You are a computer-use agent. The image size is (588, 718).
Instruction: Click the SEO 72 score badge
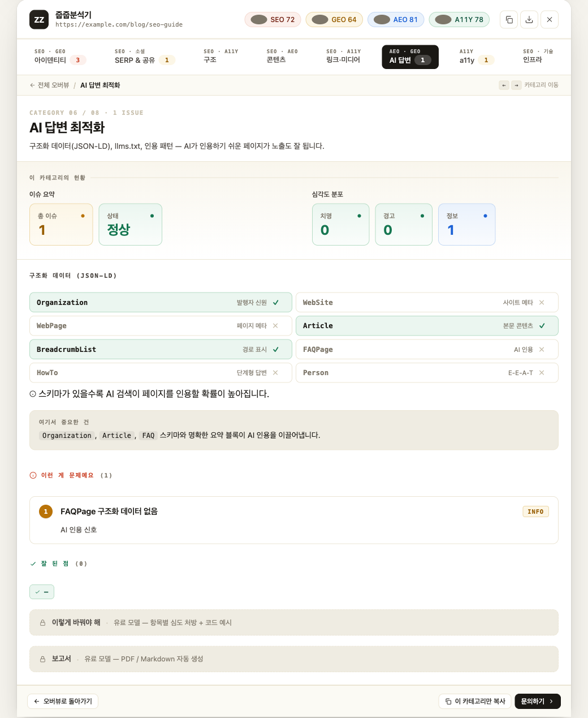point(273,20)
